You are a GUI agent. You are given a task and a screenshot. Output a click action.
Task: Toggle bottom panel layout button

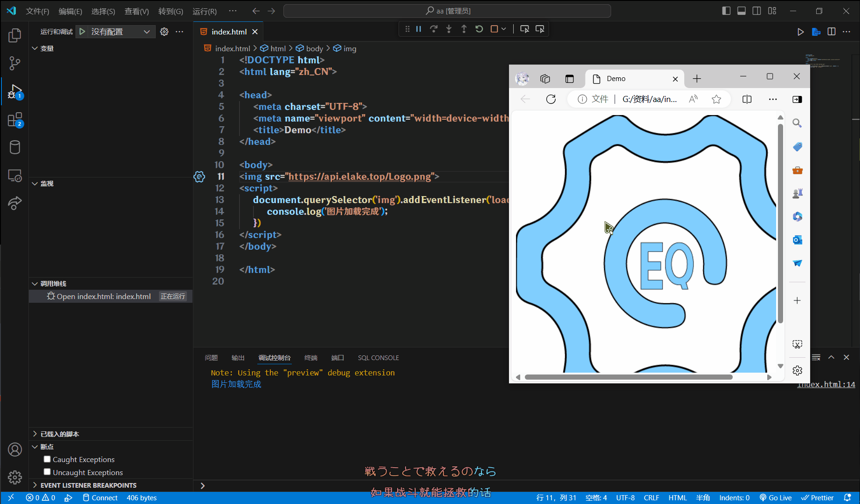tap(741, 11)
